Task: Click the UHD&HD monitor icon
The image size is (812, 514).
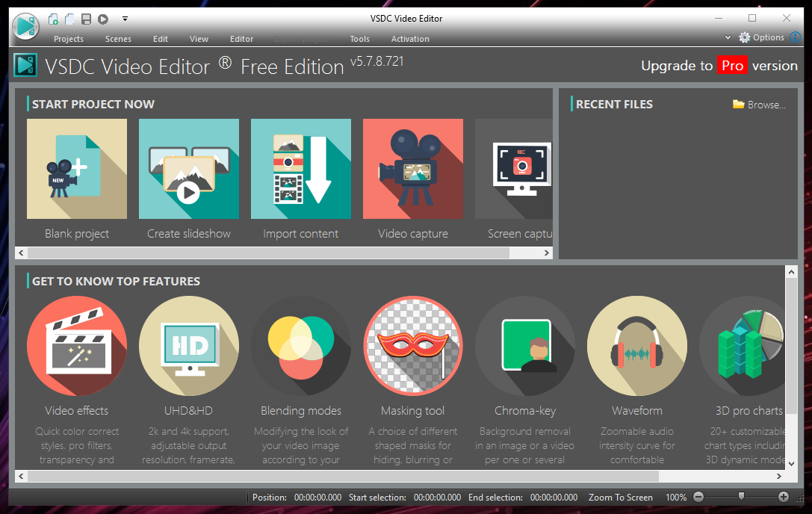Action: tap(189, 346)
